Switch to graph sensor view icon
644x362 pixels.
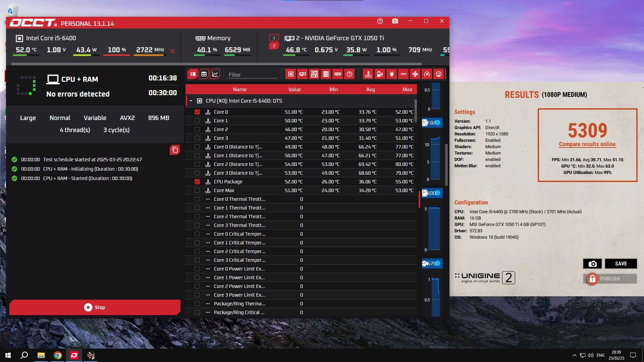tap(215, 74)
